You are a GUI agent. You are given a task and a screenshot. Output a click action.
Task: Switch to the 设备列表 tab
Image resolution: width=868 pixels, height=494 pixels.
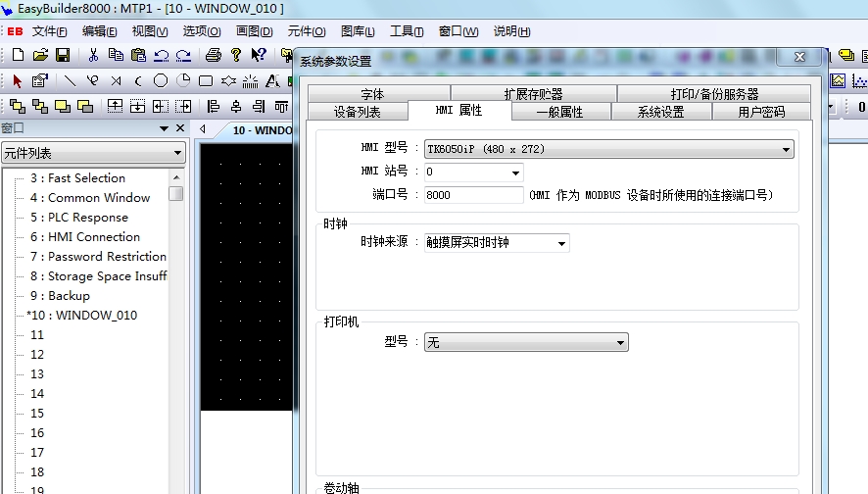pos(357,112)
